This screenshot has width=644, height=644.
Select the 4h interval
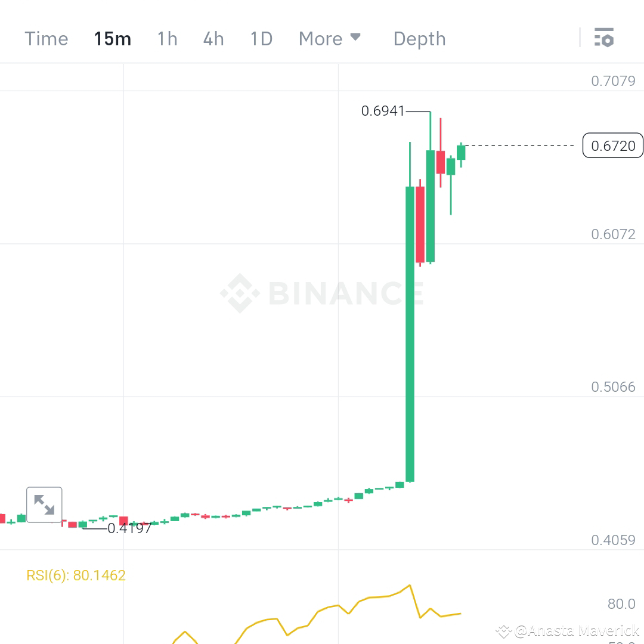pos(213,38)
